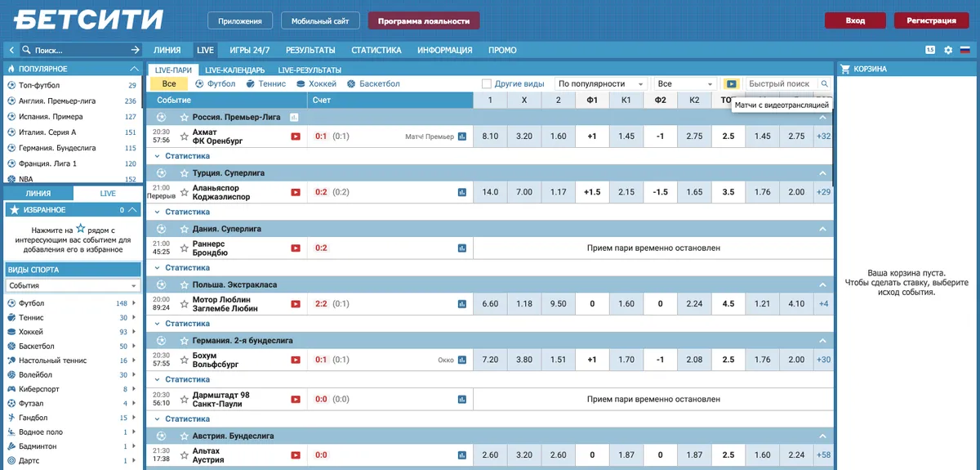Select the Линия tab in sidebar

(x=38, y=194)
